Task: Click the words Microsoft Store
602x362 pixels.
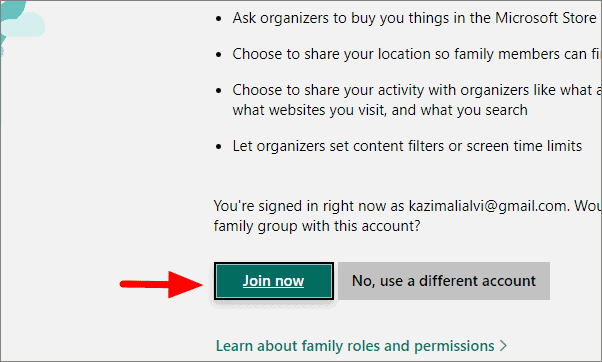Action: coord(546,18)
